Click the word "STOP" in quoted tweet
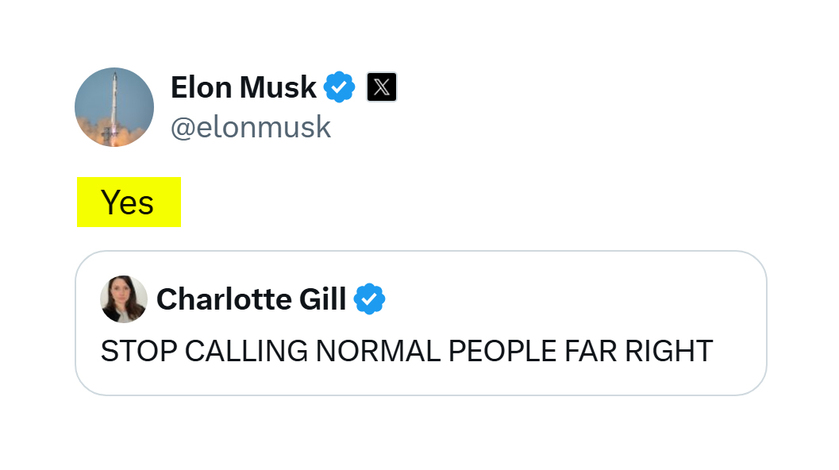Screen dimensions: 839x470 point(139,351)
